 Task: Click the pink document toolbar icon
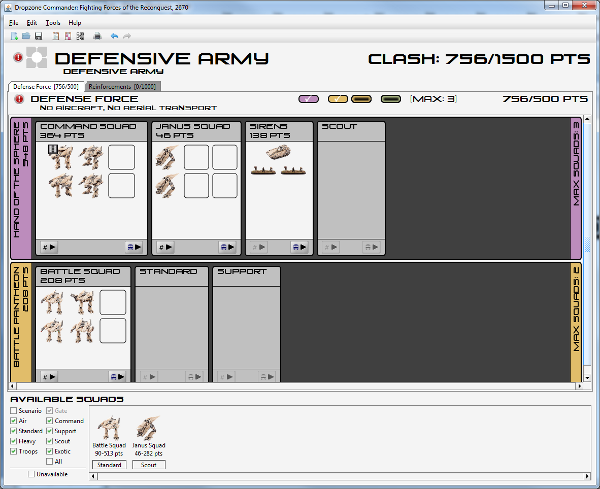68,36
